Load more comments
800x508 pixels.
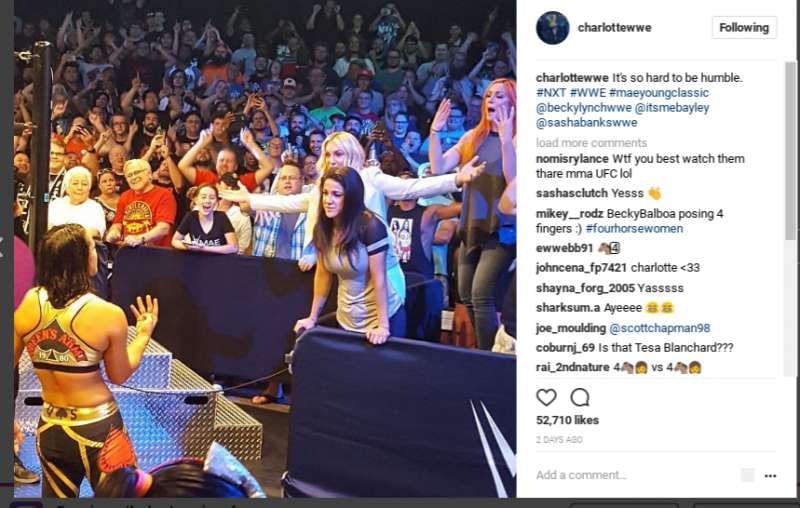click(591, 143)
